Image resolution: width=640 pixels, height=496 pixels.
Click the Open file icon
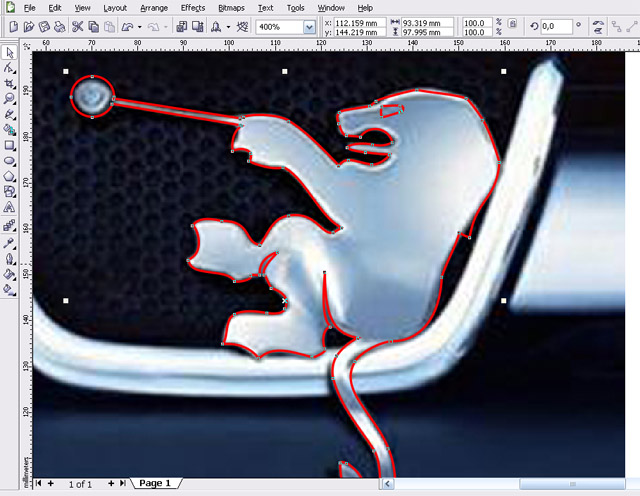(x=29, y=27)
